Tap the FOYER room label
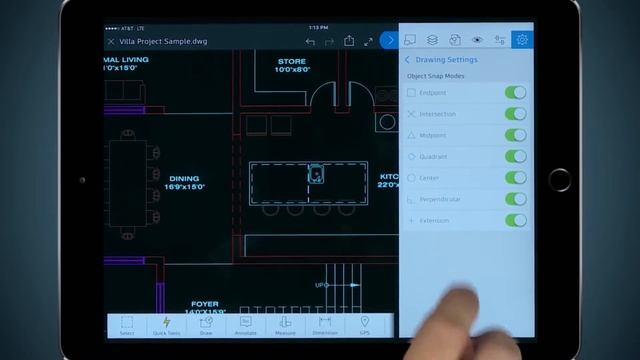This screenshot has height=360, width=640. coord(205,304)
